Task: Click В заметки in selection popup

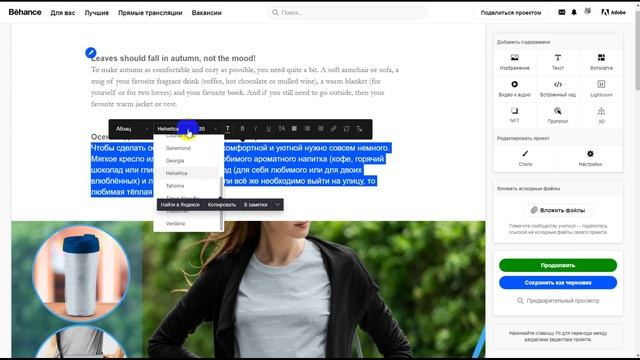Action: [256, 205]
